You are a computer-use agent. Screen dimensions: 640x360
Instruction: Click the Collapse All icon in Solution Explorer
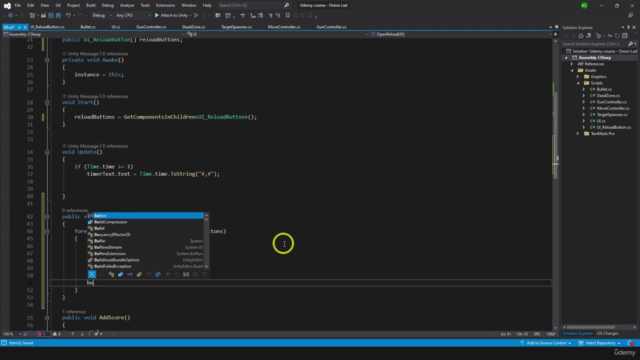[624, 36]
